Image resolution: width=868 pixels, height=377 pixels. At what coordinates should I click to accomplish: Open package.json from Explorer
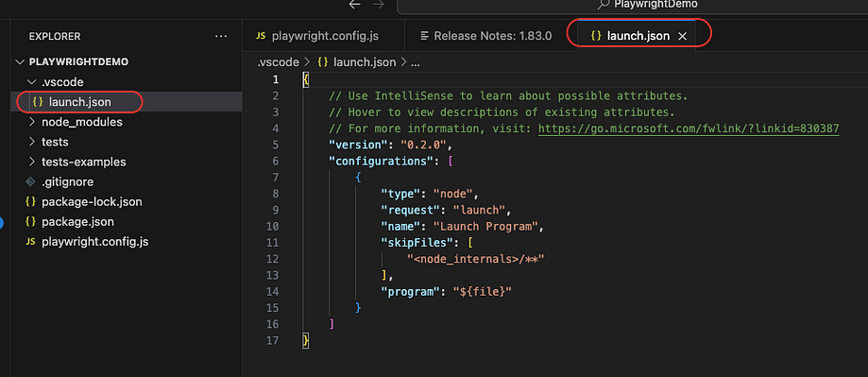(x=127, y=221)
